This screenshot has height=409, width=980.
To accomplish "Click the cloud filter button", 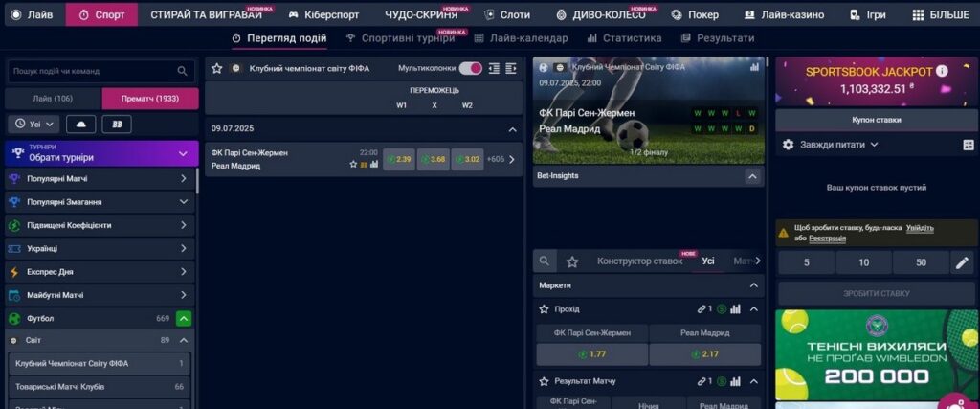I will pos(80,124).
